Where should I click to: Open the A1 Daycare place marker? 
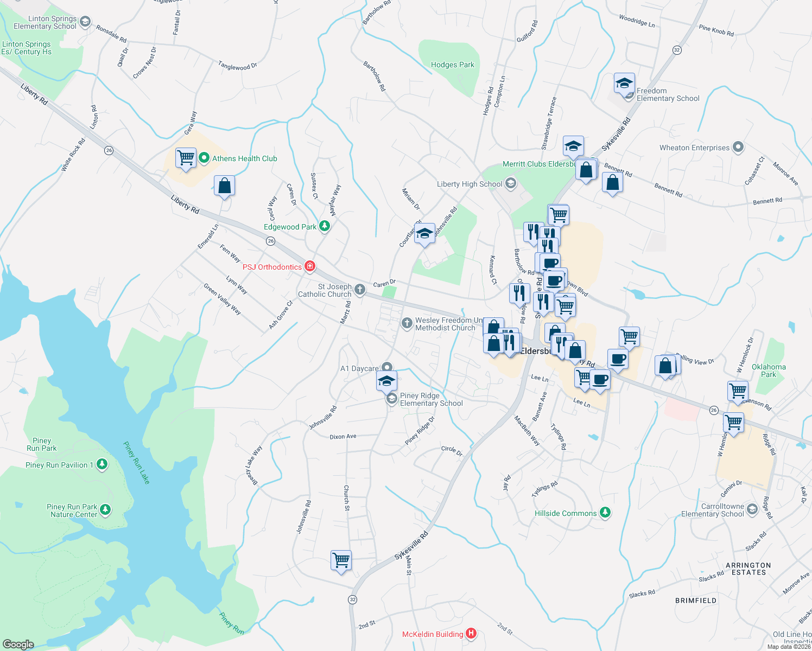(x=386, y=368)
